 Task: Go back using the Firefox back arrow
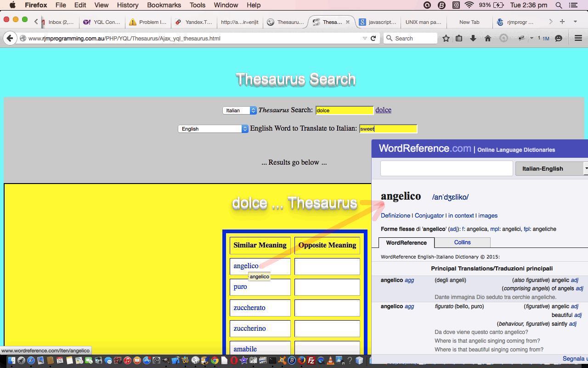click(10, 38)
